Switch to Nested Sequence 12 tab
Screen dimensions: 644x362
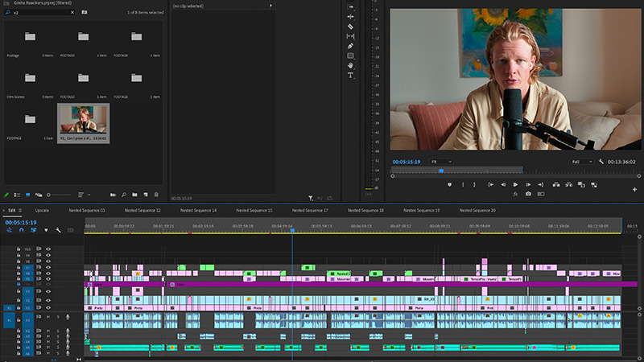[142, 211]
